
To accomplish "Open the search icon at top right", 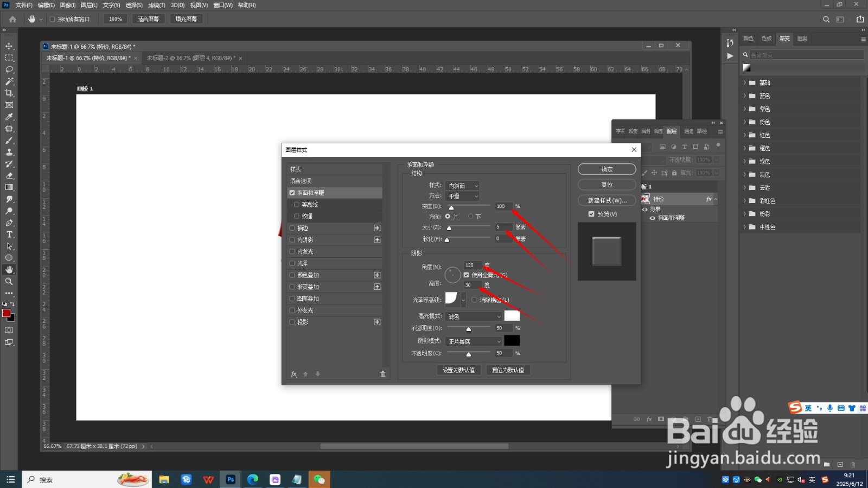I will click(826, 19).
